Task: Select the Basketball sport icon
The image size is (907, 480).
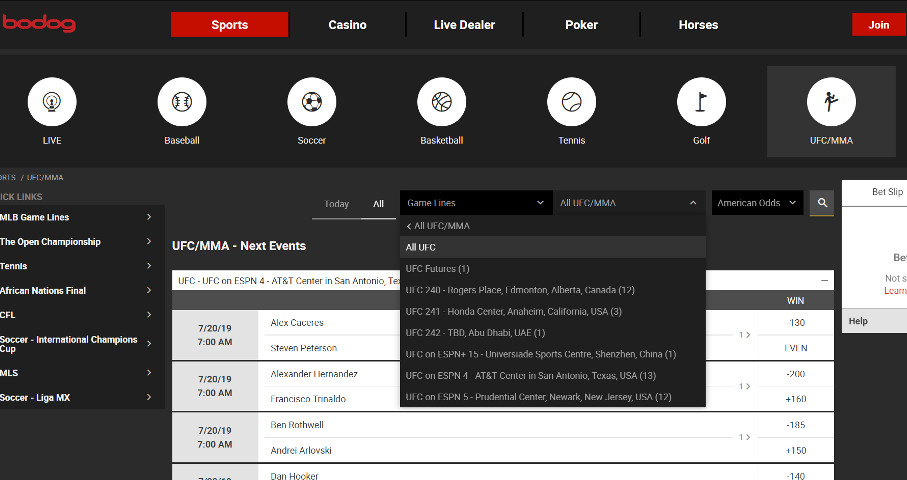Action: point(441,102)
